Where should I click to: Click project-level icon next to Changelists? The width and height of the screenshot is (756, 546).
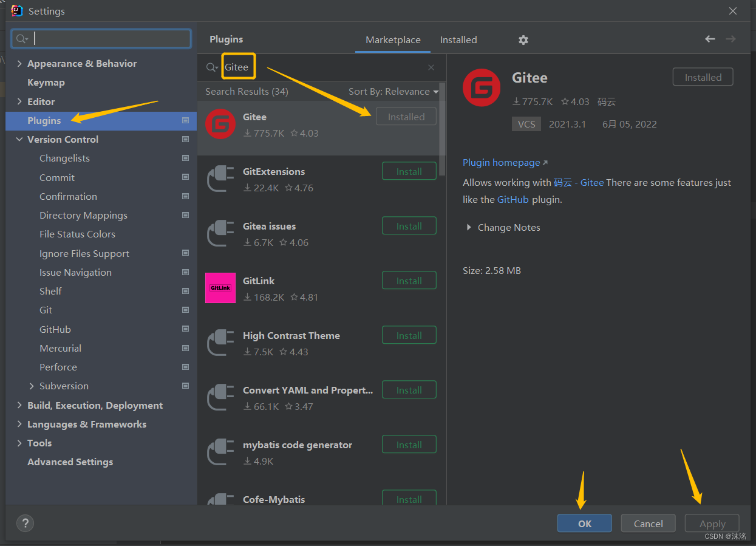(x=185, y=158)
